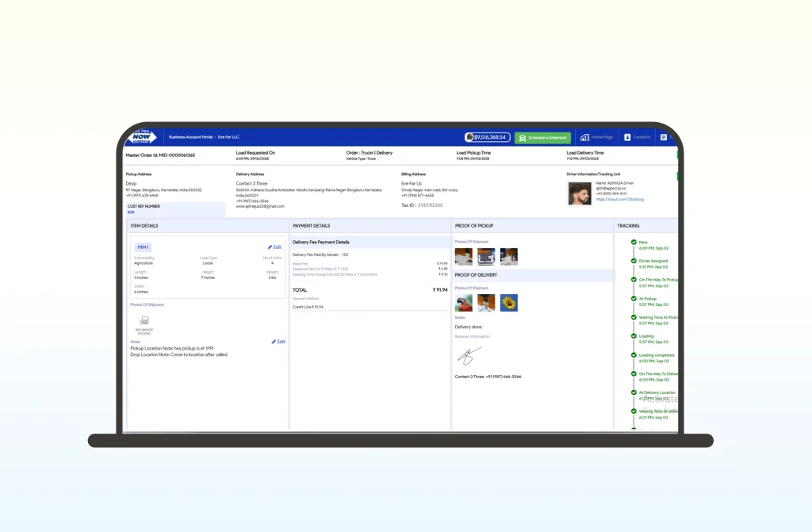
Task: Open the sunflower proof of delivery photo
Action: click(x=508, y=303)
